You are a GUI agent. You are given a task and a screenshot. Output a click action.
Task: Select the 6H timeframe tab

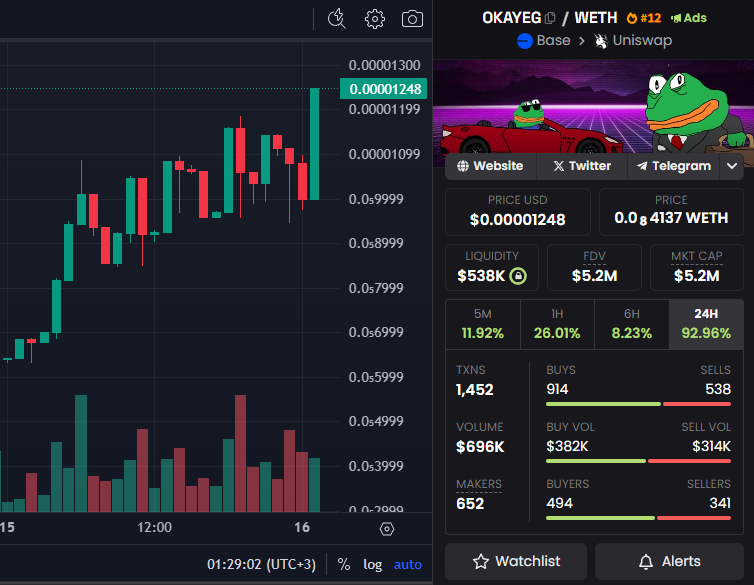632,324
